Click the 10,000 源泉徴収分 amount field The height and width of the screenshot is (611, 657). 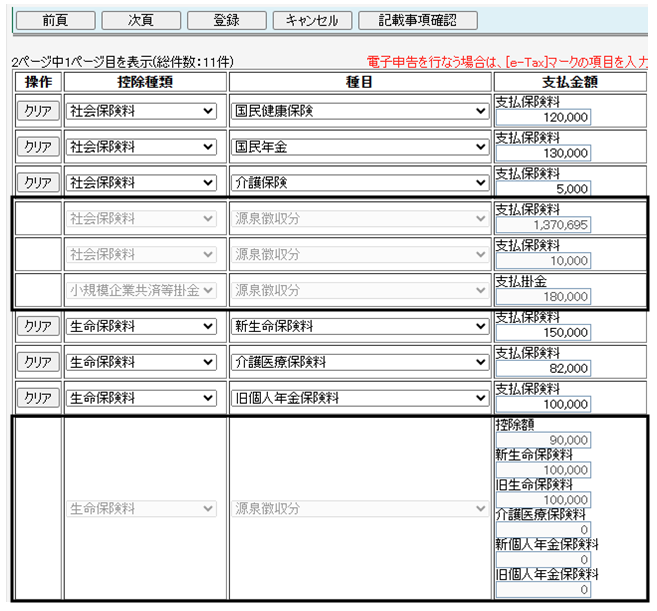click(x=543, y=261)
